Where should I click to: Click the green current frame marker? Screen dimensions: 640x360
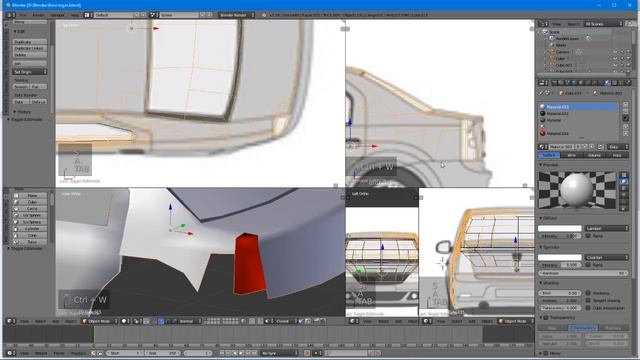click(x=94, y=335)
